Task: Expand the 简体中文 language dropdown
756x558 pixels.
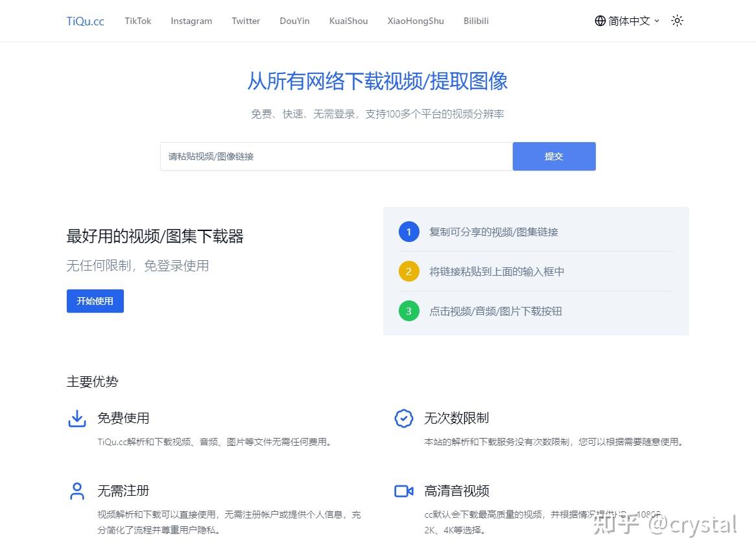Action: point(627,21)
